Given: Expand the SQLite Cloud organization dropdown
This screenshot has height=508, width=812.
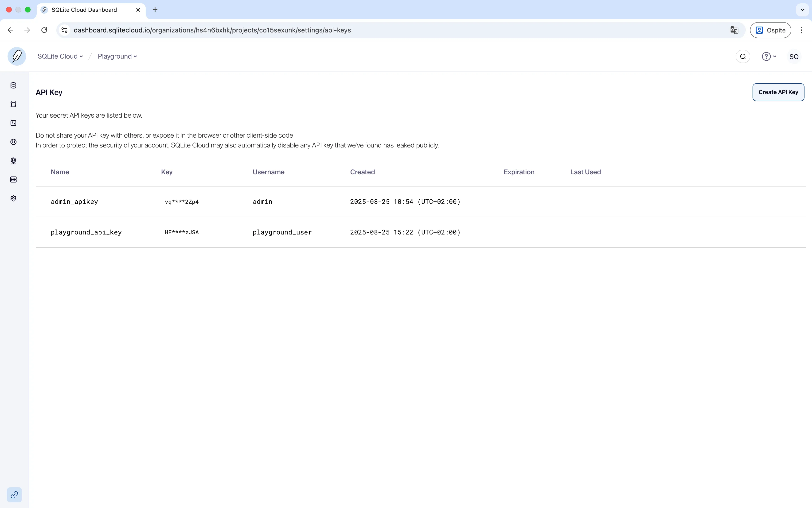Looking at the screenshot, I should pos(60,56).
